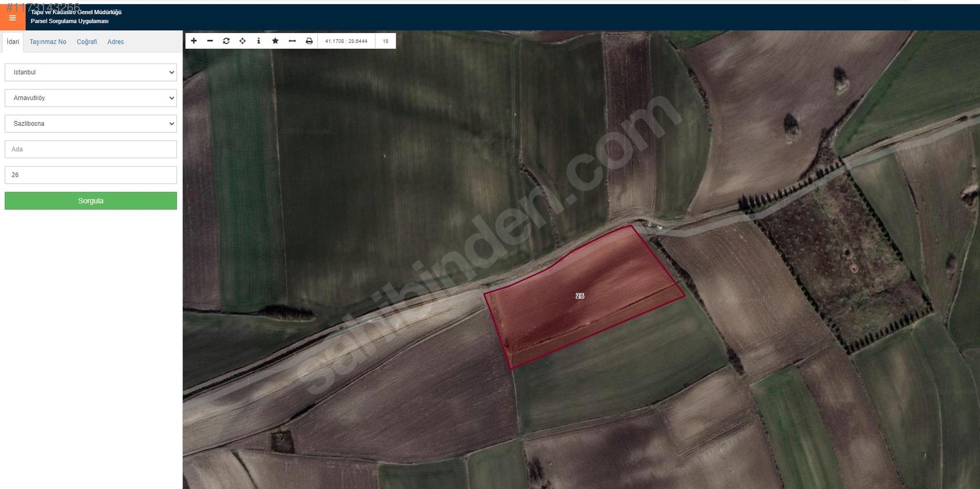The height and width of the screenshot is (489, 980).
Task: Click the print icon
Action: (x=309, y=41)
